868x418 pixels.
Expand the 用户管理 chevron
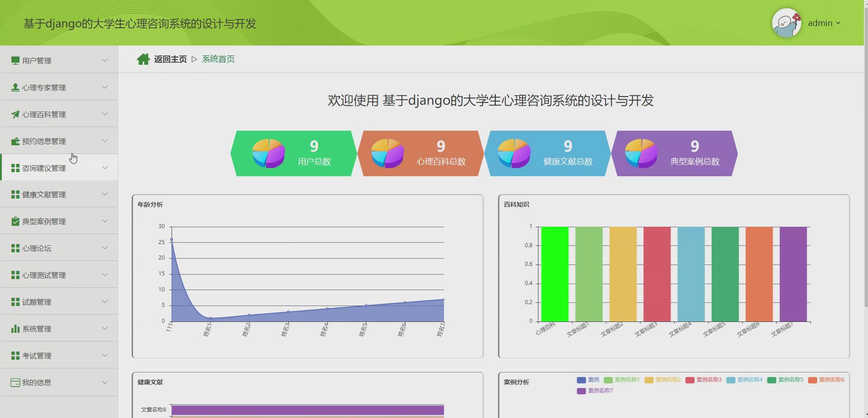[105, 60]
